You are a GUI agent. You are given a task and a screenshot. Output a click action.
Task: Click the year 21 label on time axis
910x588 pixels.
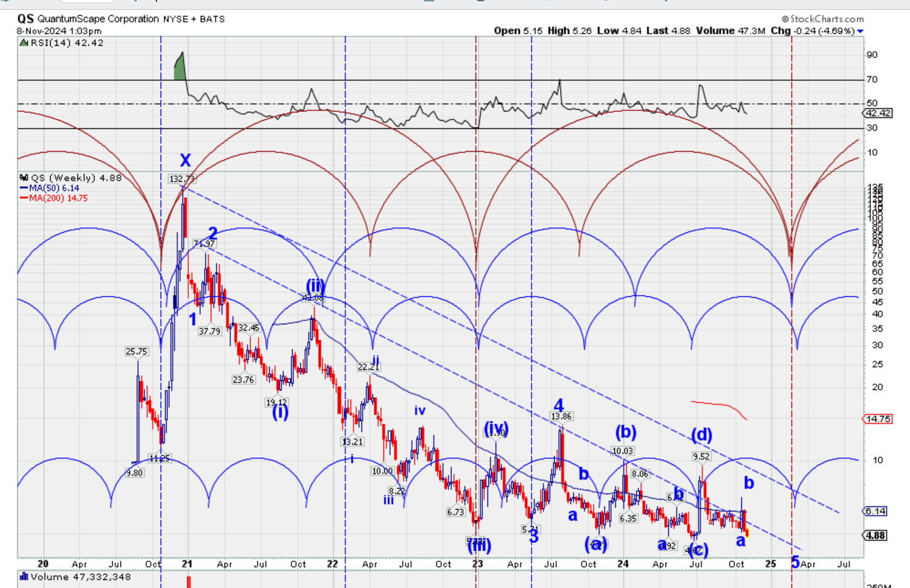click(x=187, y=564)
